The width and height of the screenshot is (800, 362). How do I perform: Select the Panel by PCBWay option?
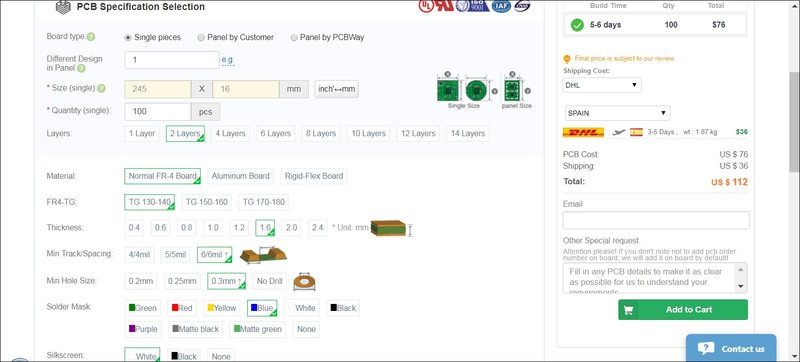coord(294,37)
